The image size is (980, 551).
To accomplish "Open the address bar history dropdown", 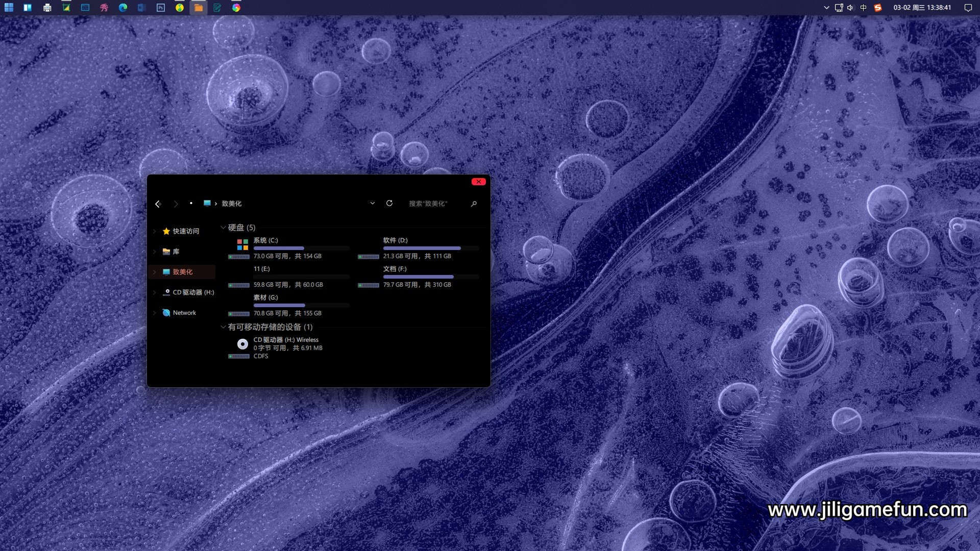I will 373,203.
